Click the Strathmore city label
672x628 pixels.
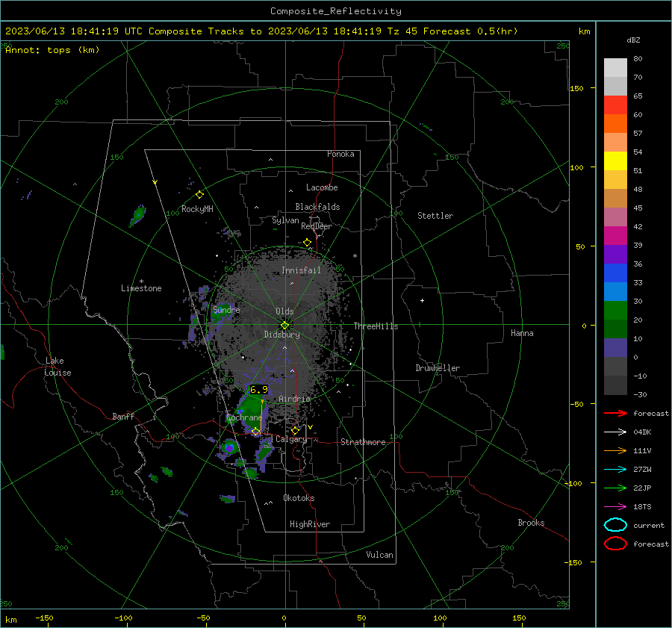[363, 442]
